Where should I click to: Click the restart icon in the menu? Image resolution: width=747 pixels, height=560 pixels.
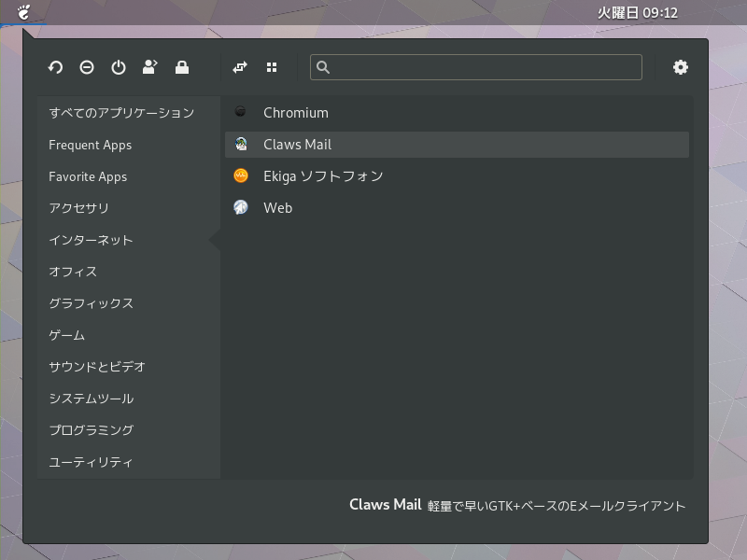[x=55, y=67]
